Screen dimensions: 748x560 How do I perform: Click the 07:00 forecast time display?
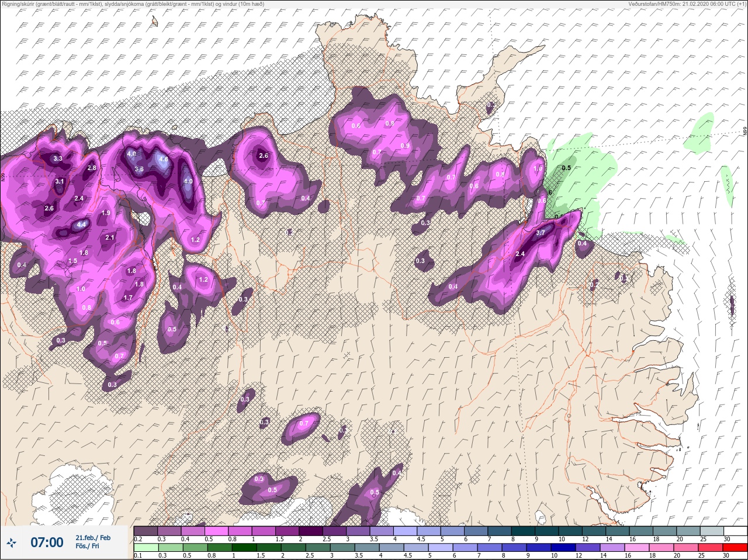click(47, 542)
